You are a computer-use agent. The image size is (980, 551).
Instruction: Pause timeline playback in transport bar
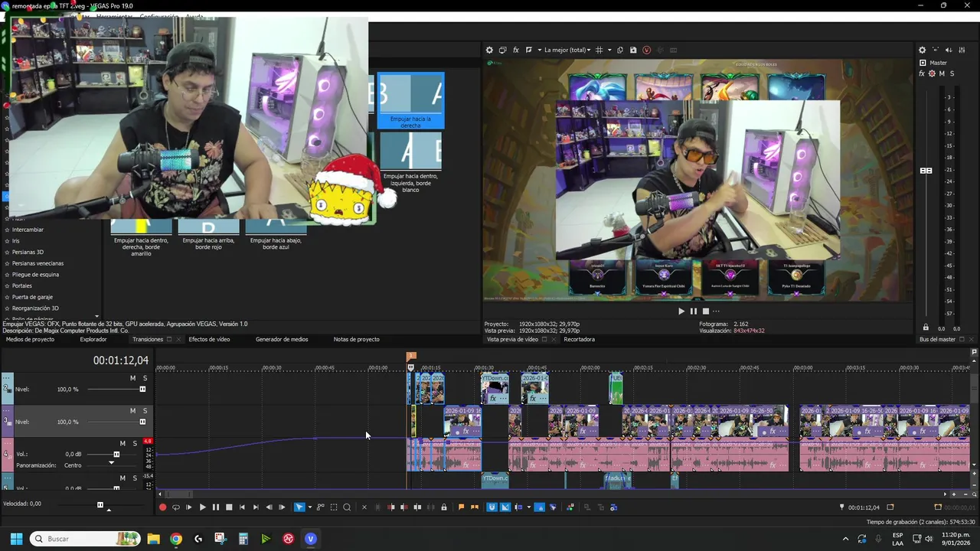coord(215,507)
